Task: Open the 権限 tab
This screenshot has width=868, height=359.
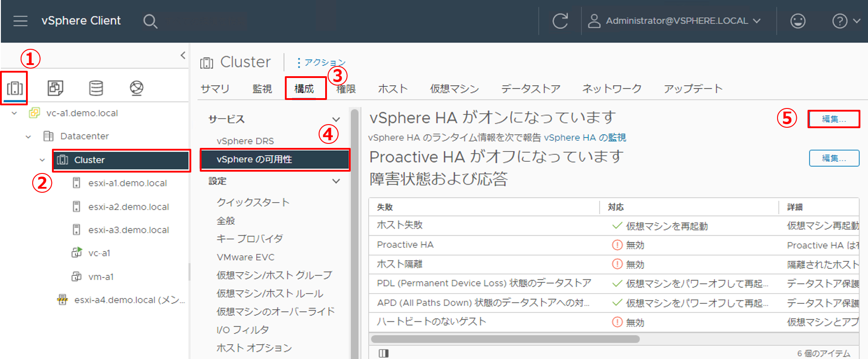Action: (x=346, y=89)
